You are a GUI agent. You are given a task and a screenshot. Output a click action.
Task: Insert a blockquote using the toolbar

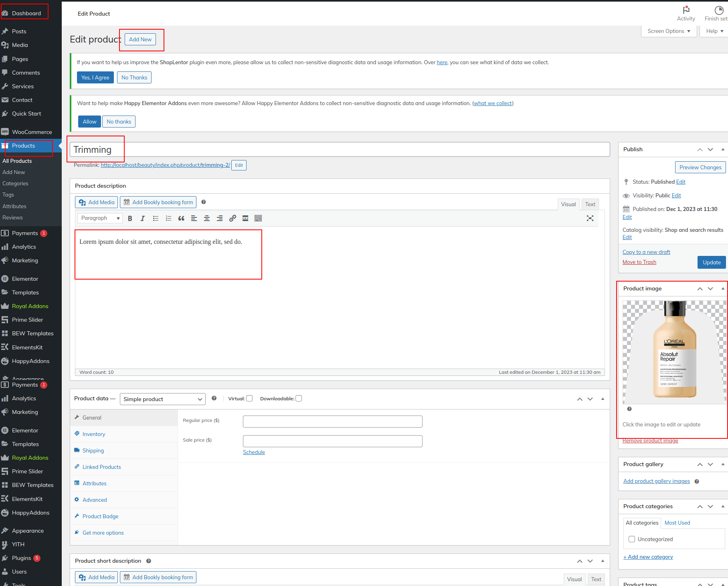click(x=181, y=218)
